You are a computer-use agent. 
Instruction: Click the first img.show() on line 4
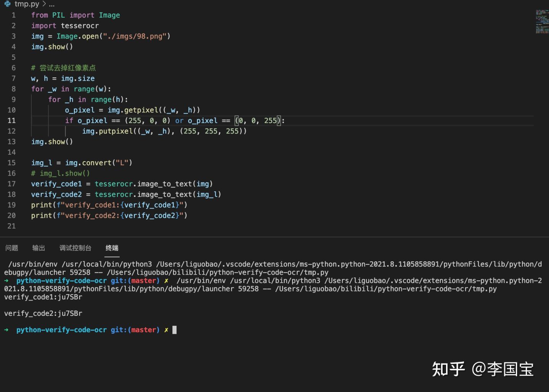[52, 47]
